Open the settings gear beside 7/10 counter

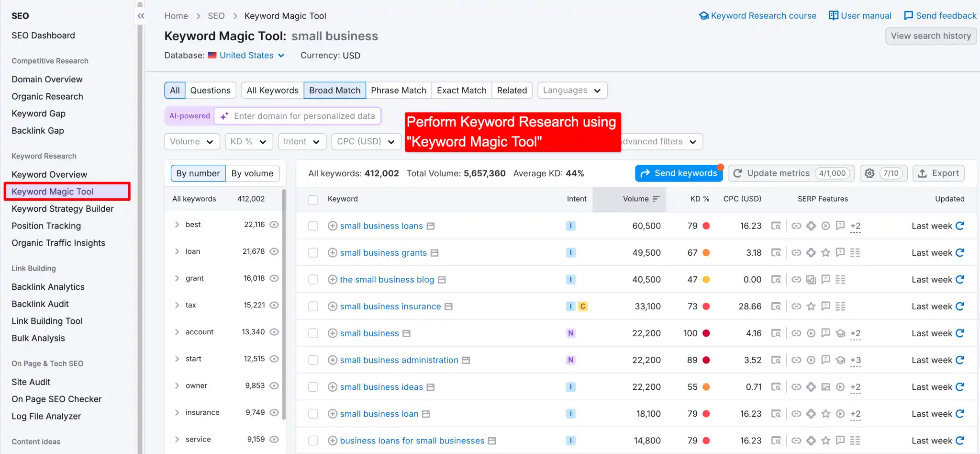tap(869, 173)
